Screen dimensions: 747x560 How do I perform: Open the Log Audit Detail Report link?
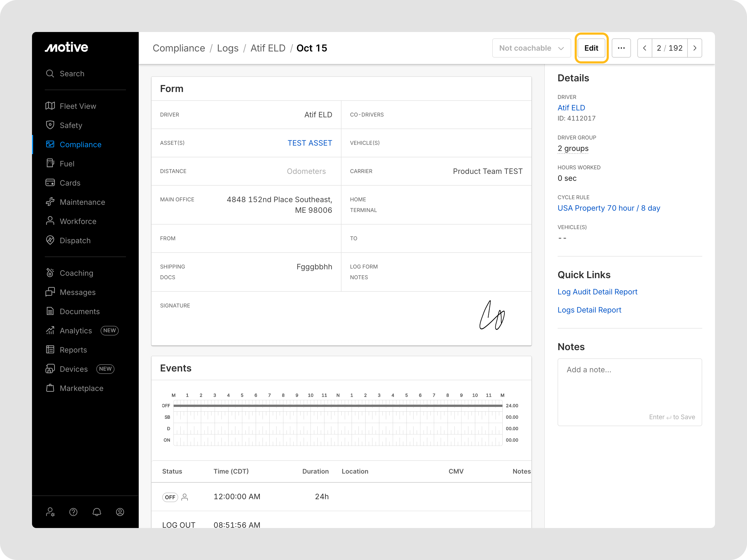(597, 292)
